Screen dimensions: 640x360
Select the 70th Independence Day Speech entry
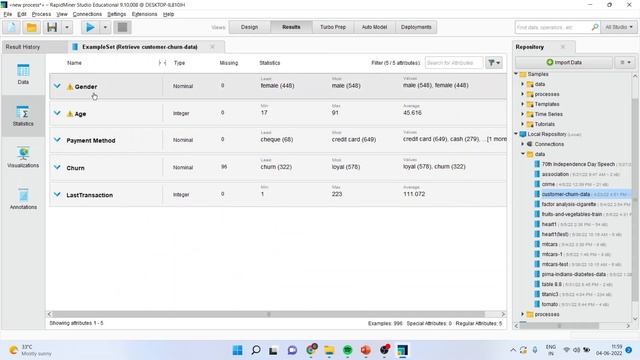point(582,164)
